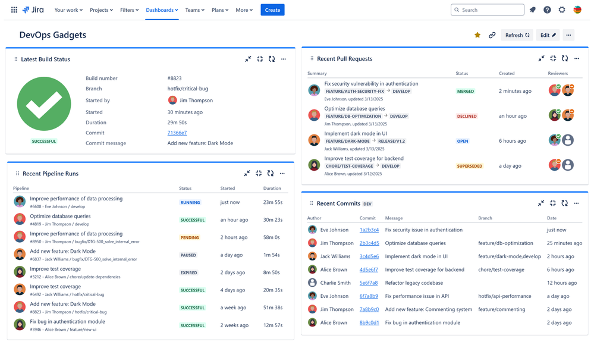Click the Edit dashboard button
Viewport: 594px width, 364px height.
pos(548,35)
